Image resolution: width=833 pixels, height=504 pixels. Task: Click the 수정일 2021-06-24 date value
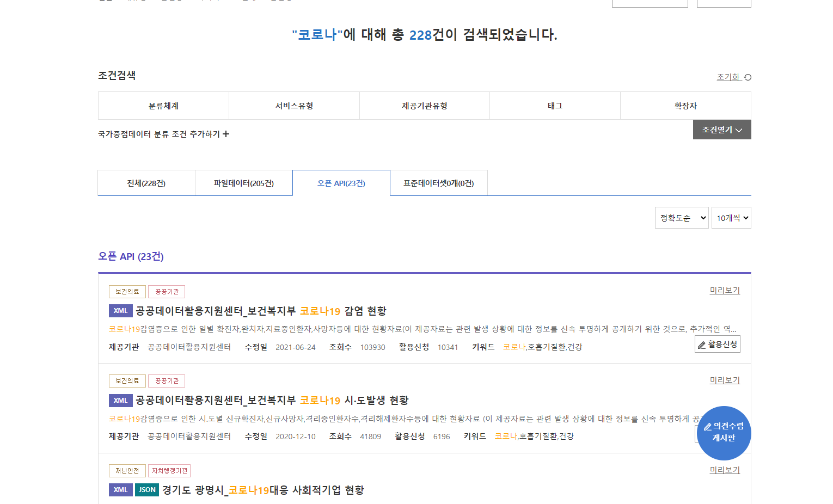[296, 347]
